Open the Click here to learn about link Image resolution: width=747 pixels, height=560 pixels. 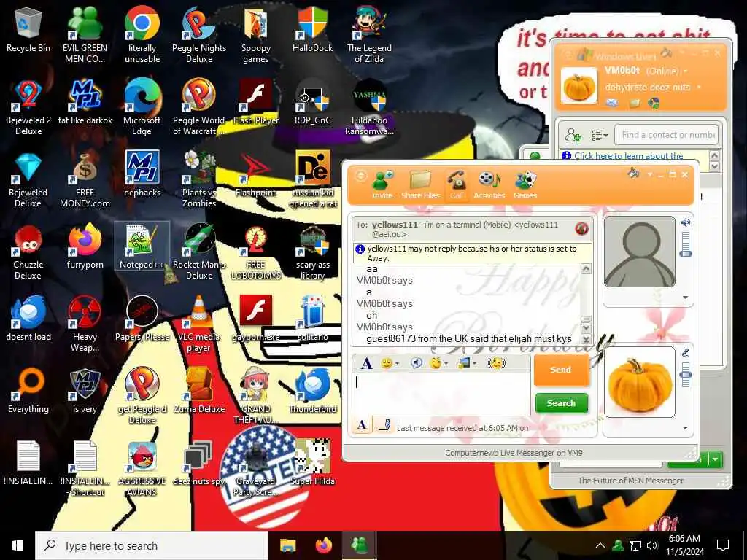pos(628,156)
